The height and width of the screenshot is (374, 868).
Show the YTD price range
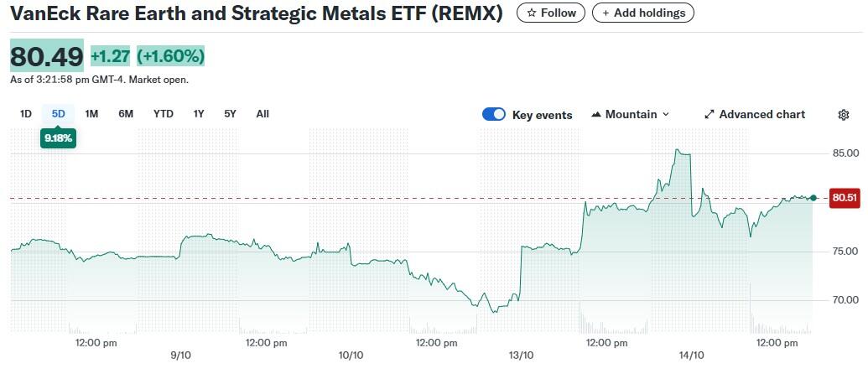tap(163, 114)
